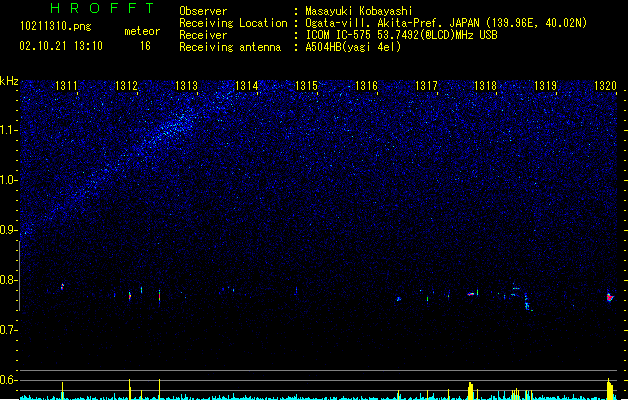Click the kHz axis unit label
629x400 pixels.
[x=9, y=81]
